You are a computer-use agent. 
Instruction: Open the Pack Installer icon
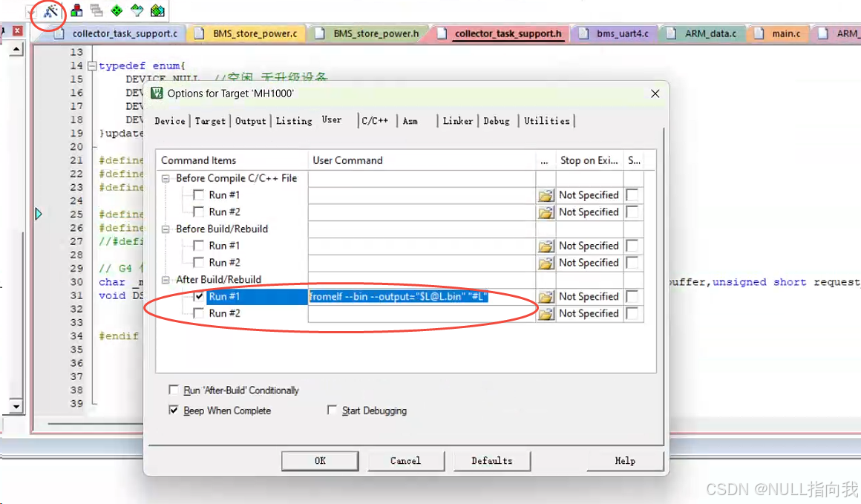(x=157, y=10)
